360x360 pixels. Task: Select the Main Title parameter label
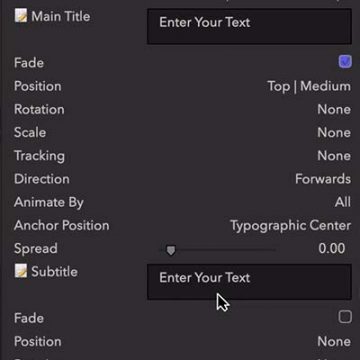coord(61,16)
